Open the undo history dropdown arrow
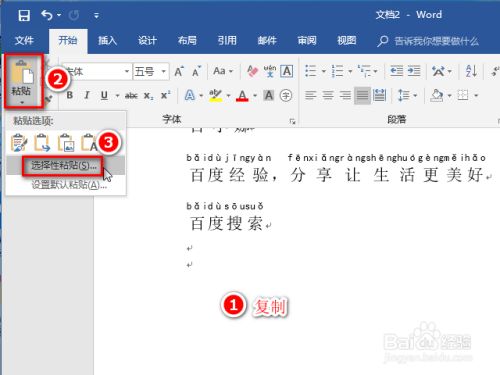The width and height of the screenshot is (500, 375). pyautogui.click(x=59, y=15)
